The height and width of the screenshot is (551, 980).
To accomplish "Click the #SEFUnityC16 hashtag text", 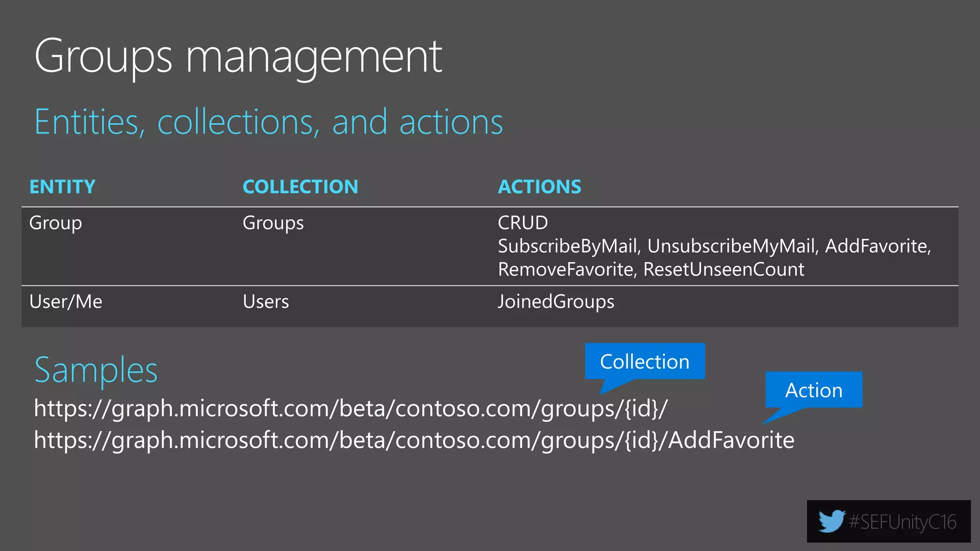I will 902,522.
